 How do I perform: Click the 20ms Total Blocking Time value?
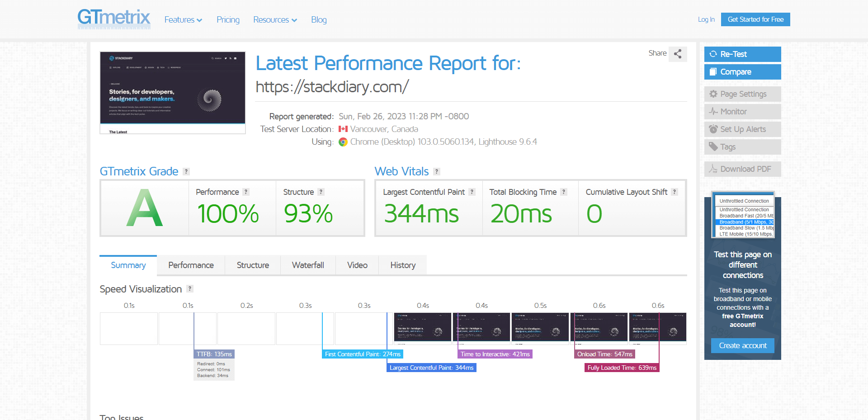(x=521, y=214)
